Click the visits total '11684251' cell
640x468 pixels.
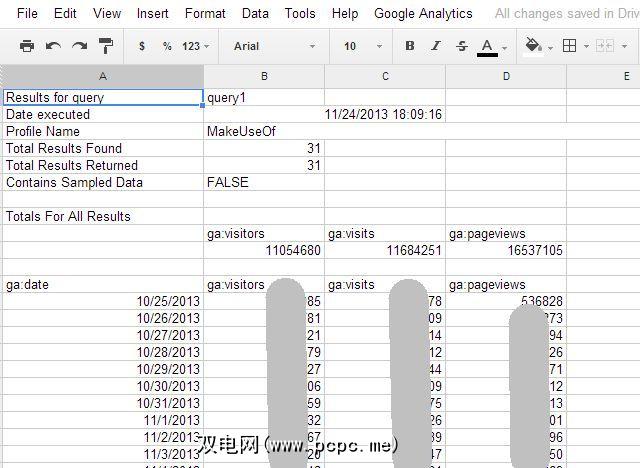click(x=385, y=250)
